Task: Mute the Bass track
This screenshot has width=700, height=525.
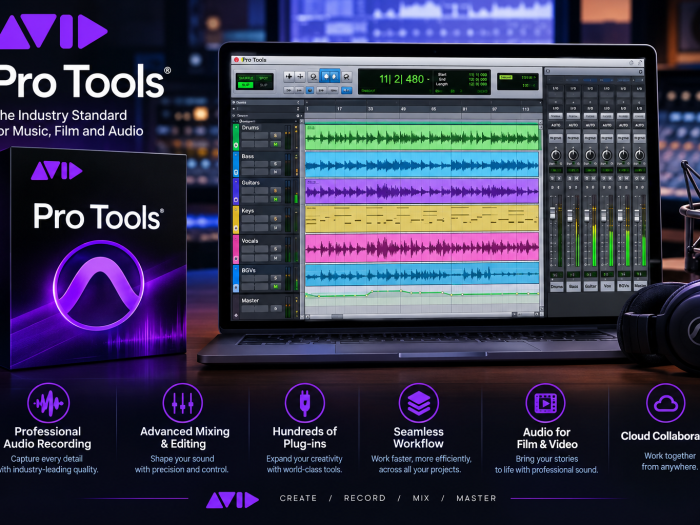Action: (275, 171)
